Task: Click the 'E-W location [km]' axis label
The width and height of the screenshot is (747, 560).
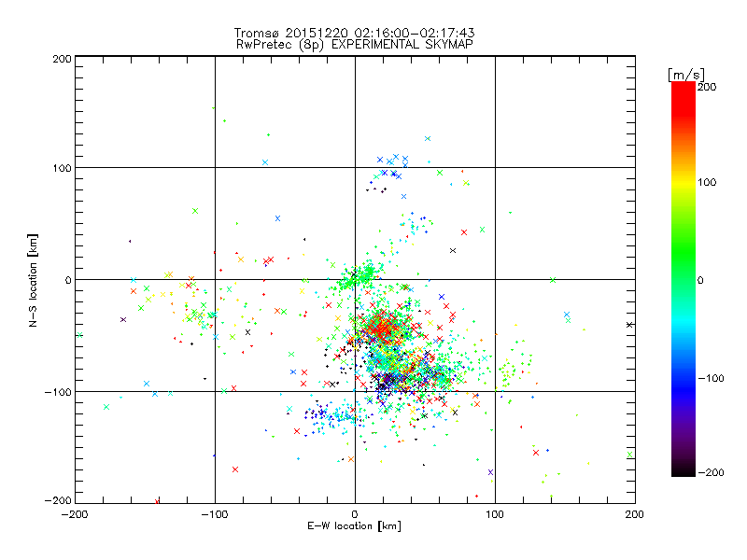Action: [x=354, y=526]
